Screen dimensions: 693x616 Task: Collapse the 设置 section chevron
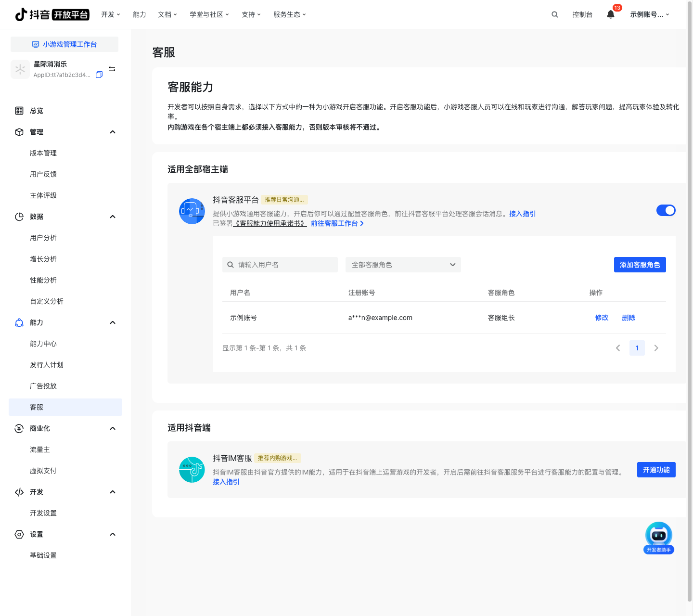click(x=113, y=534)
